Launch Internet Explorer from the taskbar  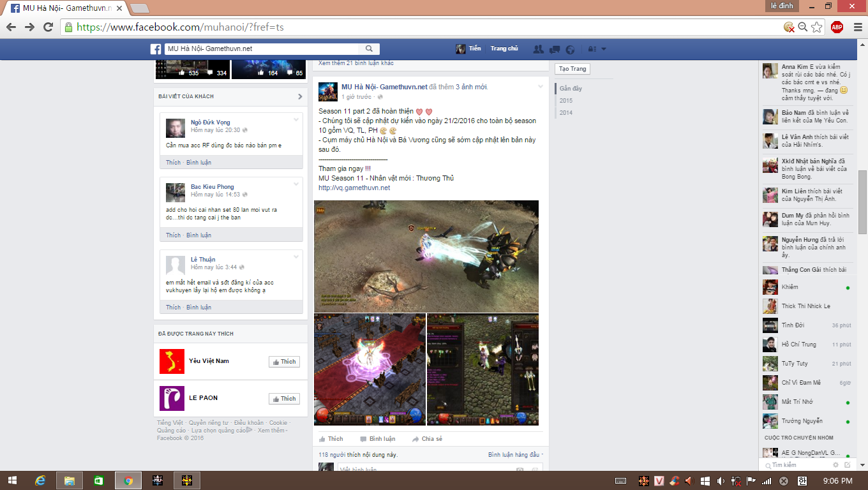(40, 480)
